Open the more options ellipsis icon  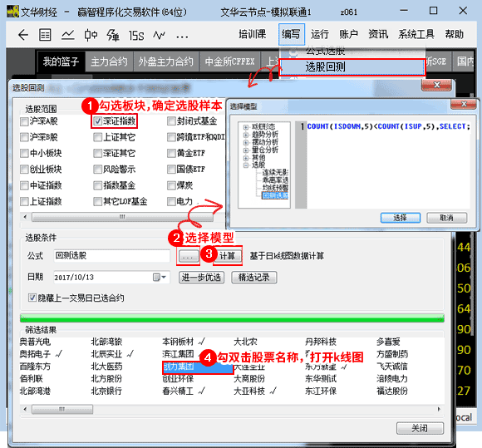(x=182, y=37)
